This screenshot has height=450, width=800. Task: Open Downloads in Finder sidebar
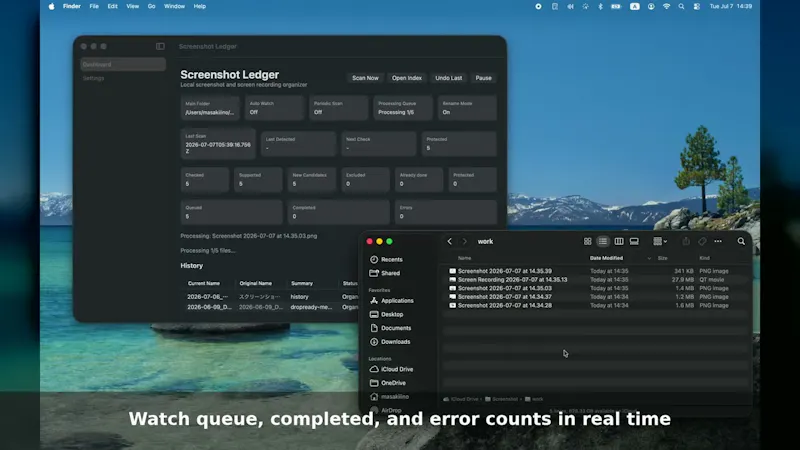point(390,342)
